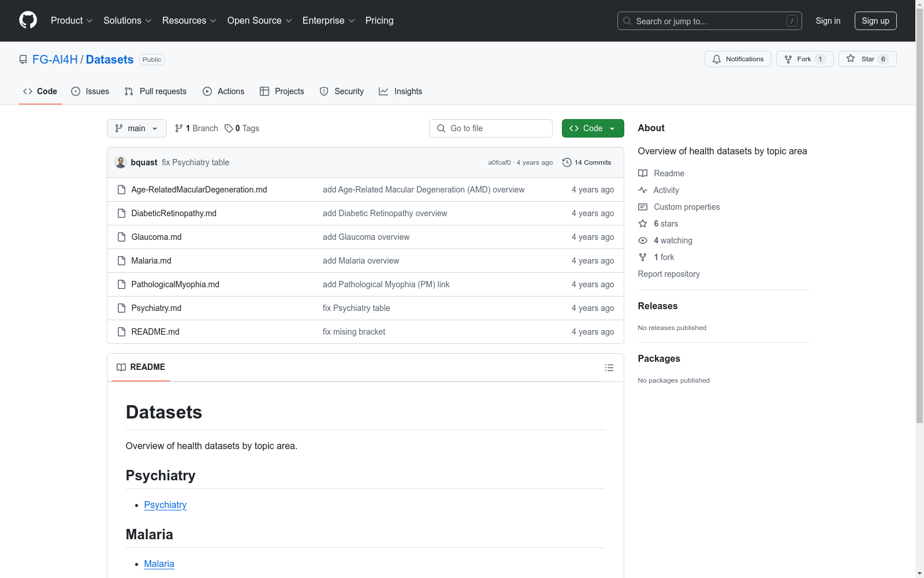Click the eye icon beside 4 watching
This screenshot has height=578, width=924.
point(643,240)
